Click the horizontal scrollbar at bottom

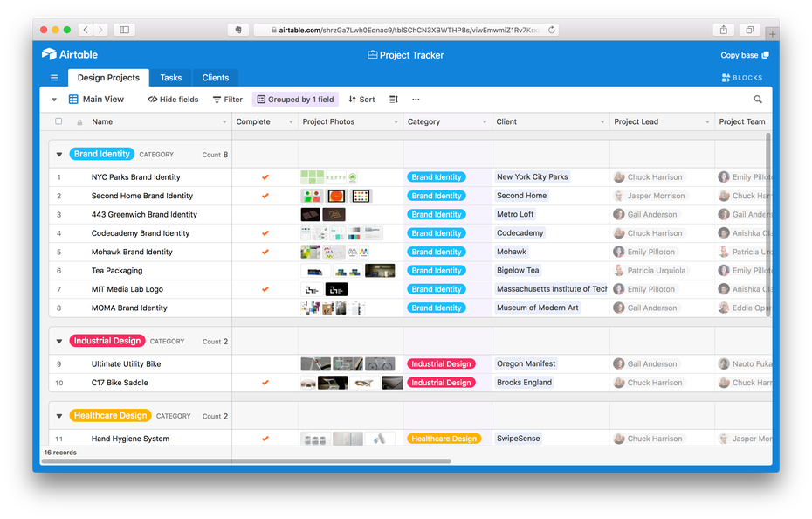pos(247,461)
